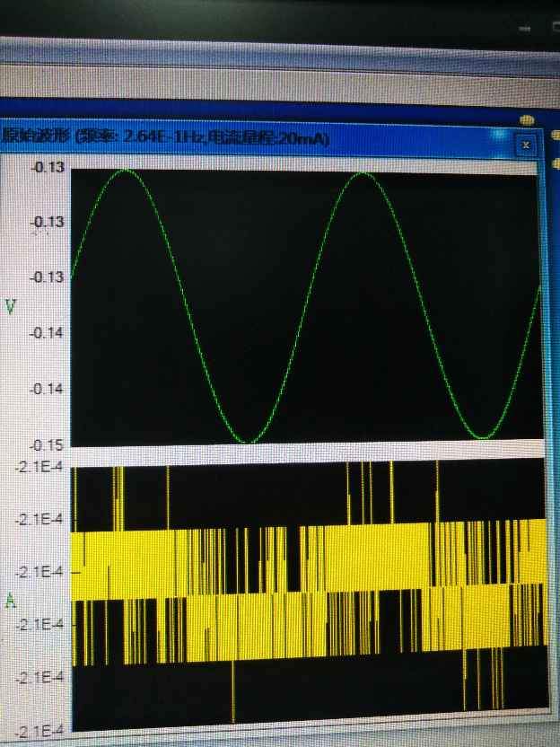The width and height of the screenshot is (560, 747).
Task: Select the second trough of the voltage waveform
Action: point(485,437)
